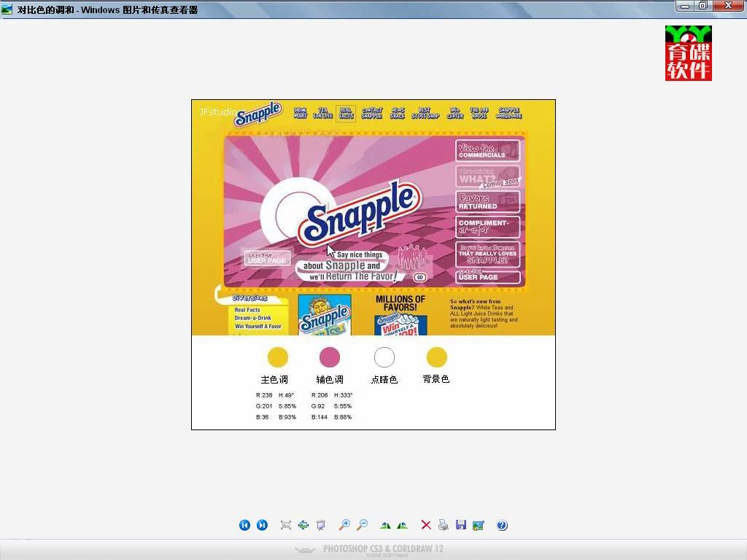Click the 育碟软件 logo at top right
The width and height of the screenshot is (747, 560).
689,52
